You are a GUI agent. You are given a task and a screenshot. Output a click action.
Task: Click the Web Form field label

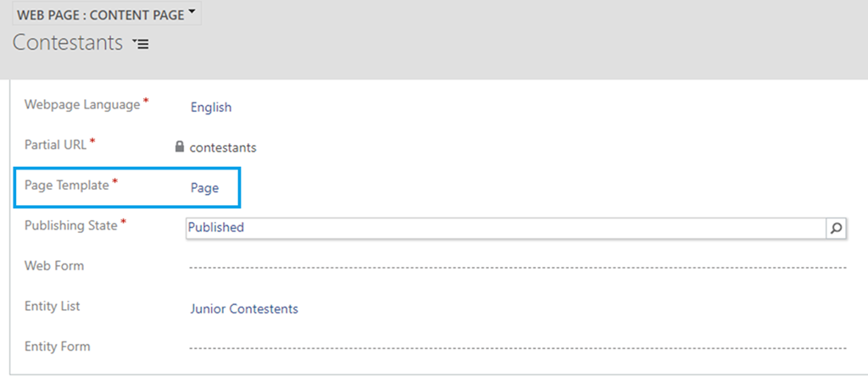point(54,266)
